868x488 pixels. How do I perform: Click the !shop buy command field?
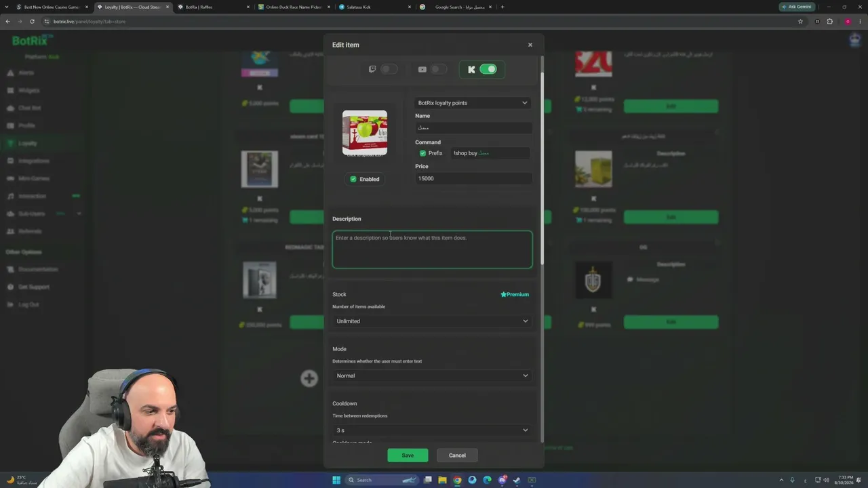pyautogui.click(x=490, y=153)
